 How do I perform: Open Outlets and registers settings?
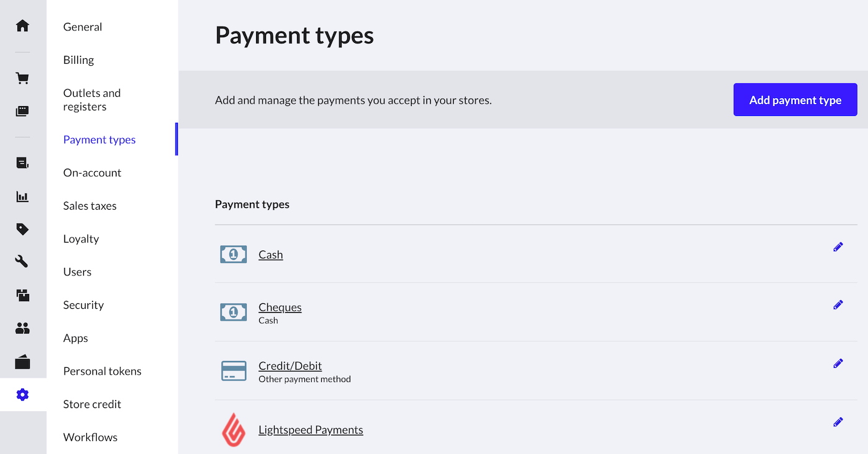92,100
